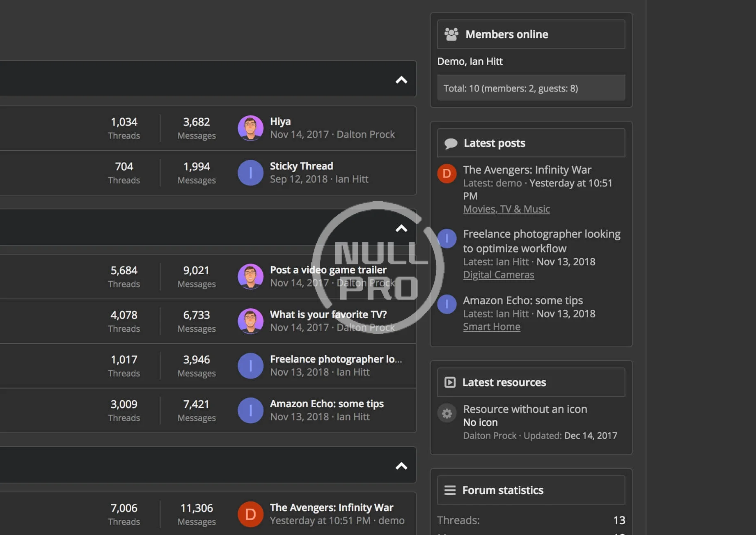Screen dimensions: 756x535
Task: Open the Hiya thread
Action: point(280,122)
